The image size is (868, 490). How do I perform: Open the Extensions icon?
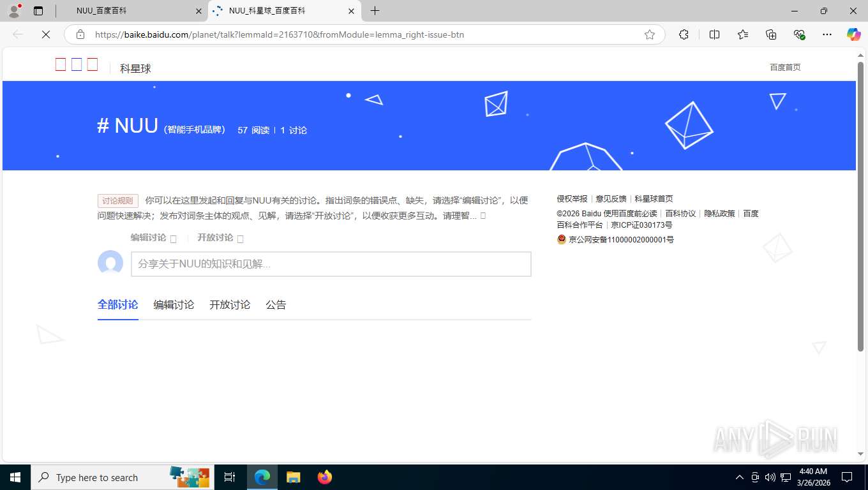click(684, 34)
